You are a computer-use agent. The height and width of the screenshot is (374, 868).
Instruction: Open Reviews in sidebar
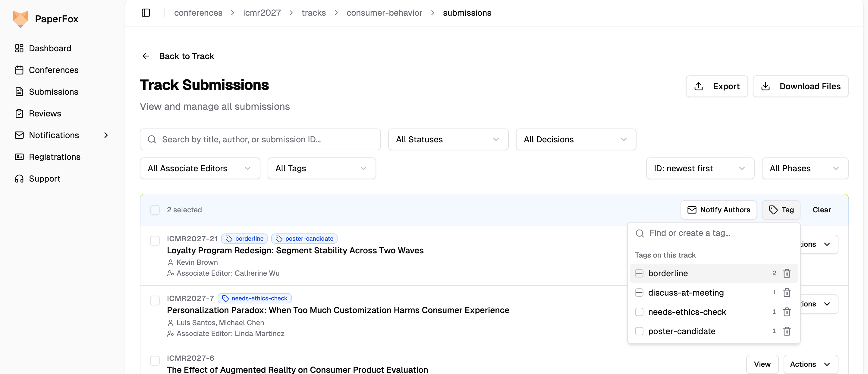(45, 113)
